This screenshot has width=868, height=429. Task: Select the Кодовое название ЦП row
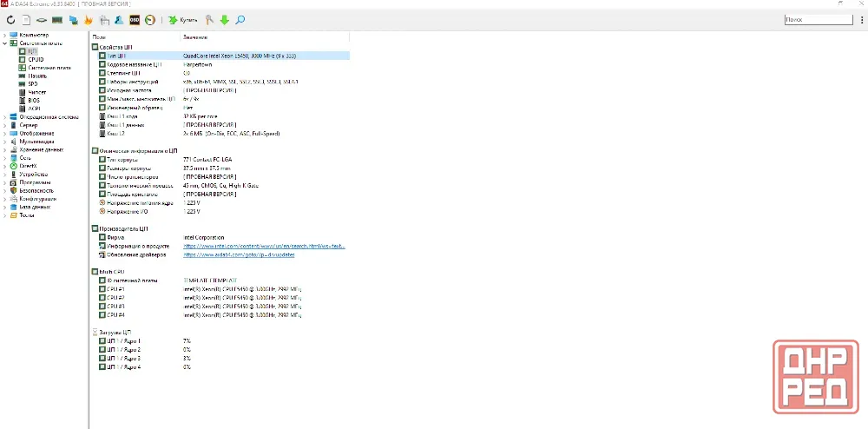pyautogui.click(x=224, y=65)
